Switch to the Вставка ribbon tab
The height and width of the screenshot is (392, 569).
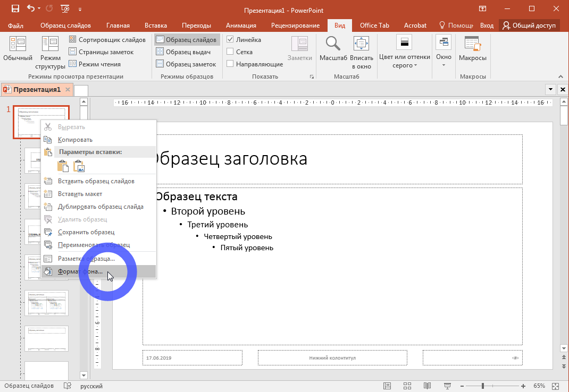155,25
